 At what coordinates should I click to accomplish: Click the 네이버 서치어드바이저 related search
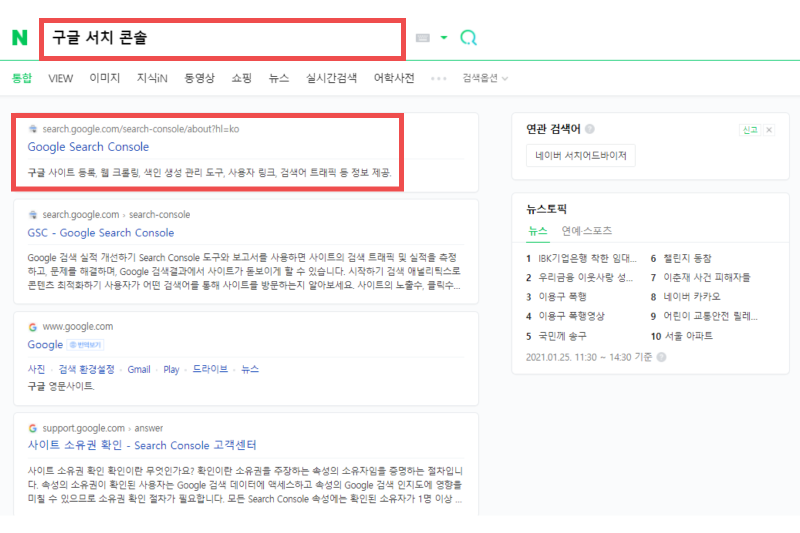[x=581, y=156]
